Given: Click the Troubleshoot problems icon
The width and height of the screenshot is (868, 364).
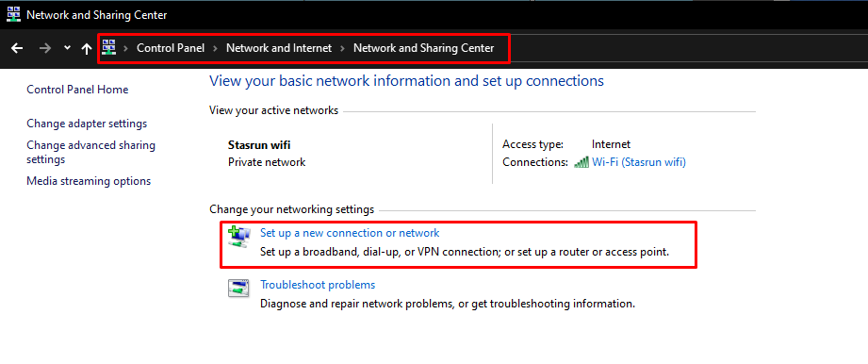Looking at the screenshot, I should click(238, 289).
